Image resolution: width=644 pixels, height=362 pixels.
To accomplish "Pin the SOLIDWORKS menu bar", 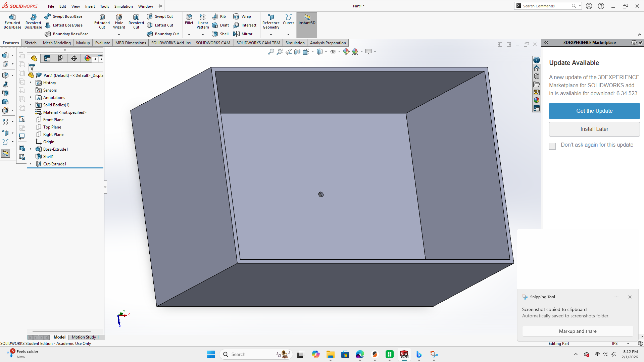I will (160, 6).
